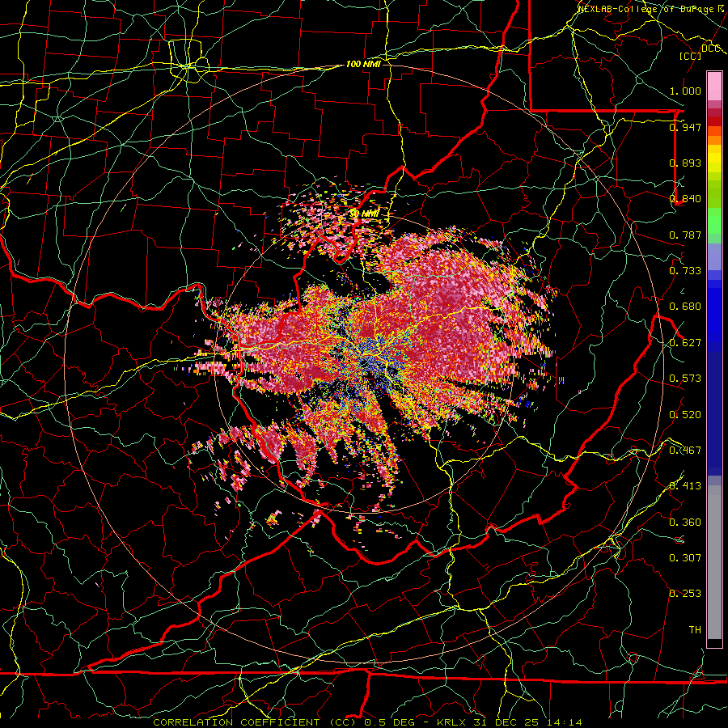This screenshot has width=728, height=728.
Task: Click the 0.360 scale label
Action: (685, 523)
